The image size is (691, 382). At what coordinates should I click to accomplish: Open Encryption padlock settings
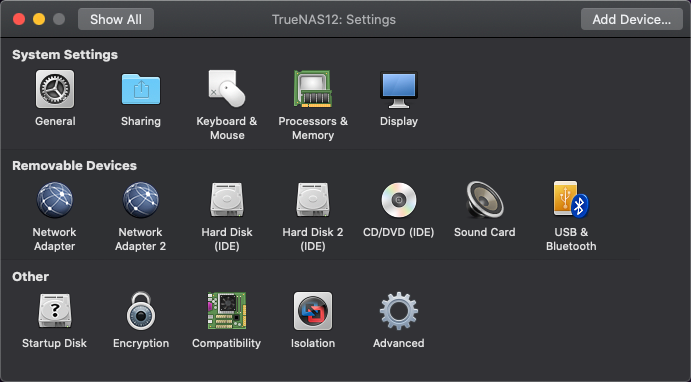[x=141, y=311]
